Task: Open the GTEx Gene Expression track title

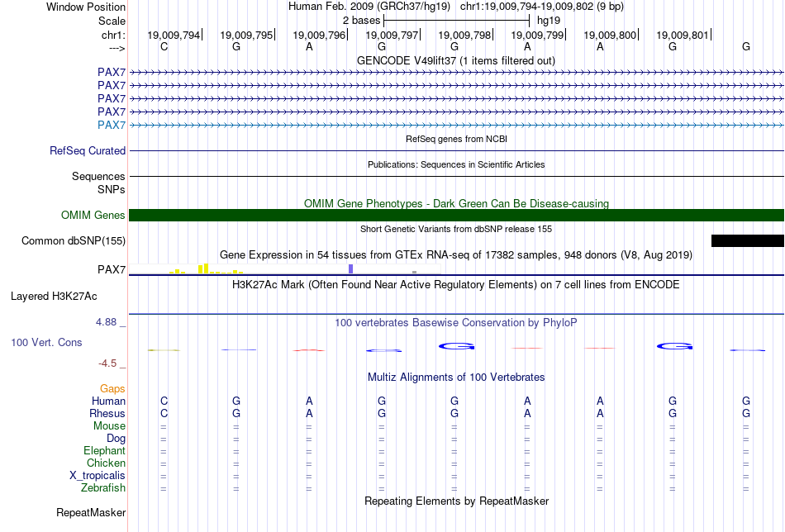Action: pos(456,254)
